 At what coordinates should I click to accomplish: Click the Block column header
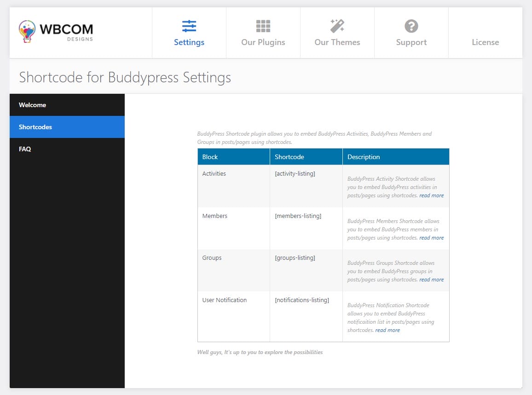click(210, 157)
